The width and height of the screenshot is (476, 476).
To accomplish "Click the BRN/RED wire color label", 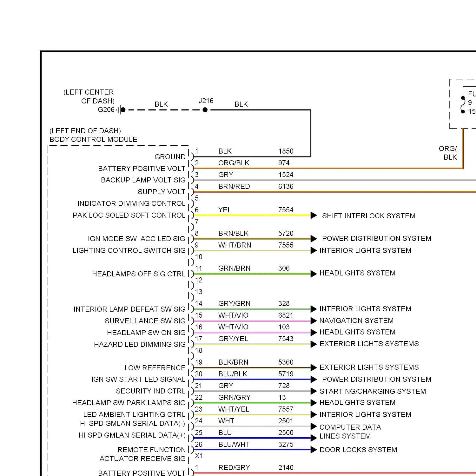I will pos(234,186).
